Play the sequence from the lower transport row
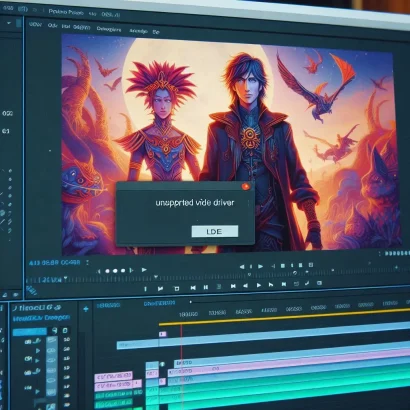Viewport: 410px width, 410px height. [259, 285]
